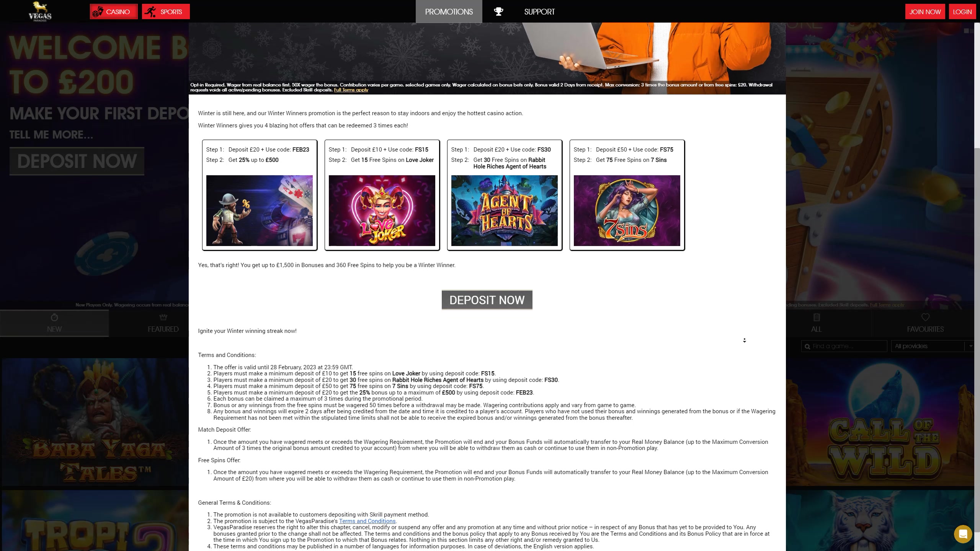Open the Full Terms apply link in the banner

coord(351,90)
